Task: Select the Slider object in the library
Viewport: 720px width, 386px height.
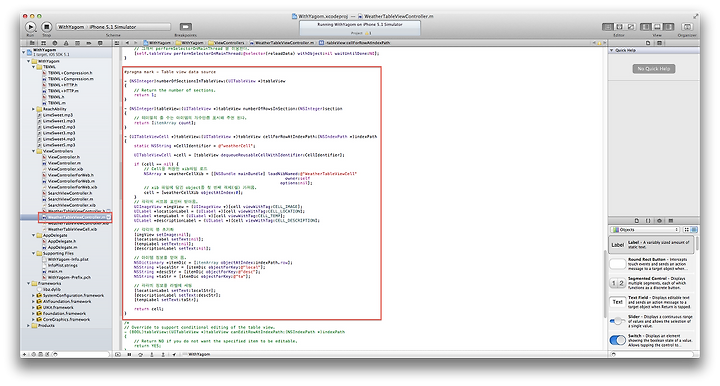Action: coord(652,321)
